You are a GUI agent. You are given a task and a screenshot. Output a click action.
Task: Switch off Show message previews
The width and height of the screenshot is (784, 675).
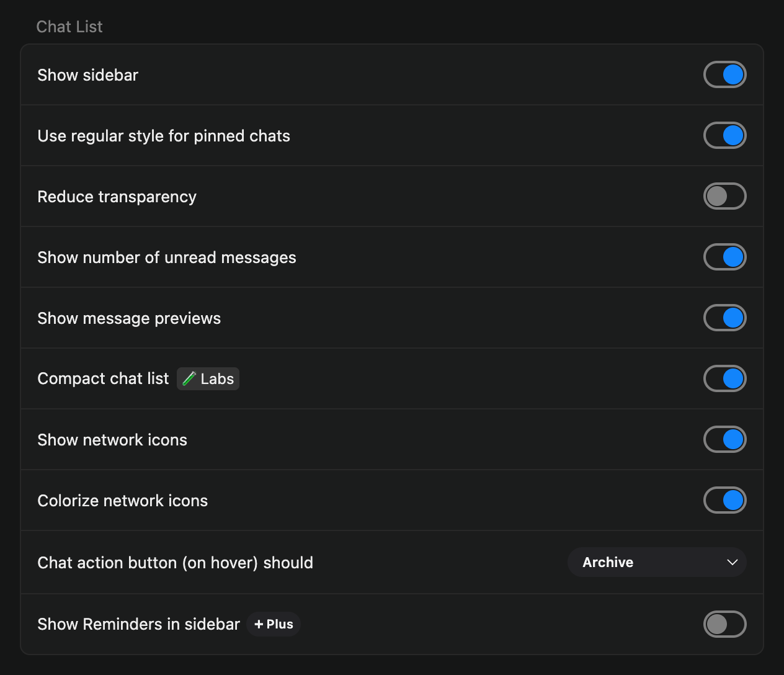(724, 318)
